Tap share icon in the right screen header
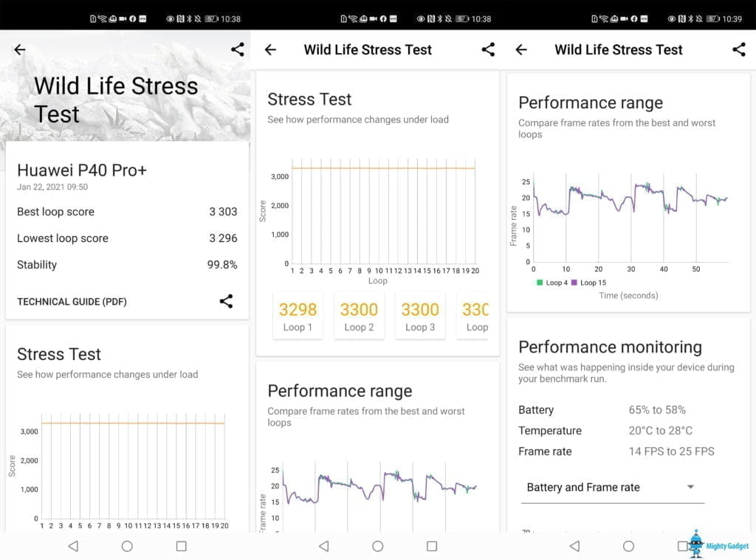The image size is (756, 560). (738, 49)
